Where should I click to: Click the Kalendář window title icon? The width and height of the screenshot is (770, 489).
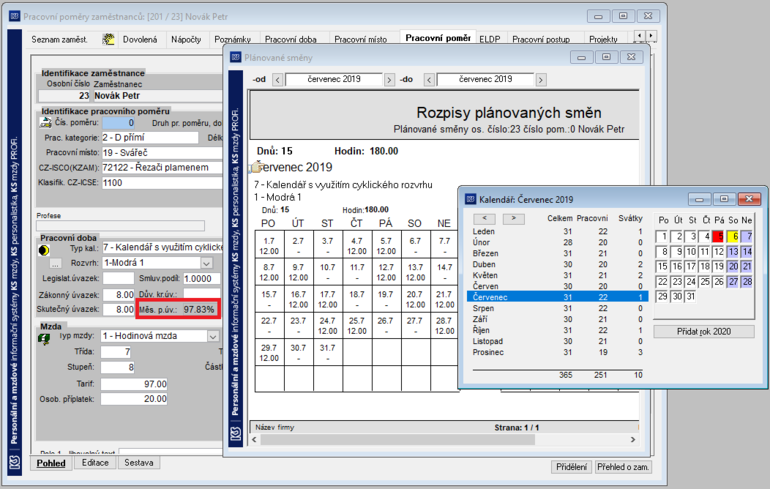click(x=470, y=199)
